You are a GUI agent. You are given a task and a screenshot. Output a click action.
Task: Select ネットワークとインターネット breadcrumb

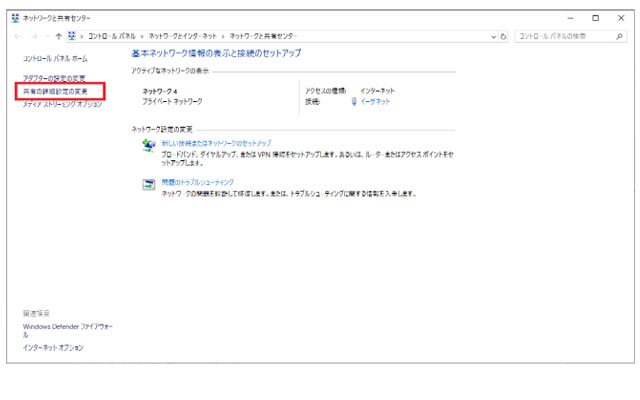click(x=182, y=36)
